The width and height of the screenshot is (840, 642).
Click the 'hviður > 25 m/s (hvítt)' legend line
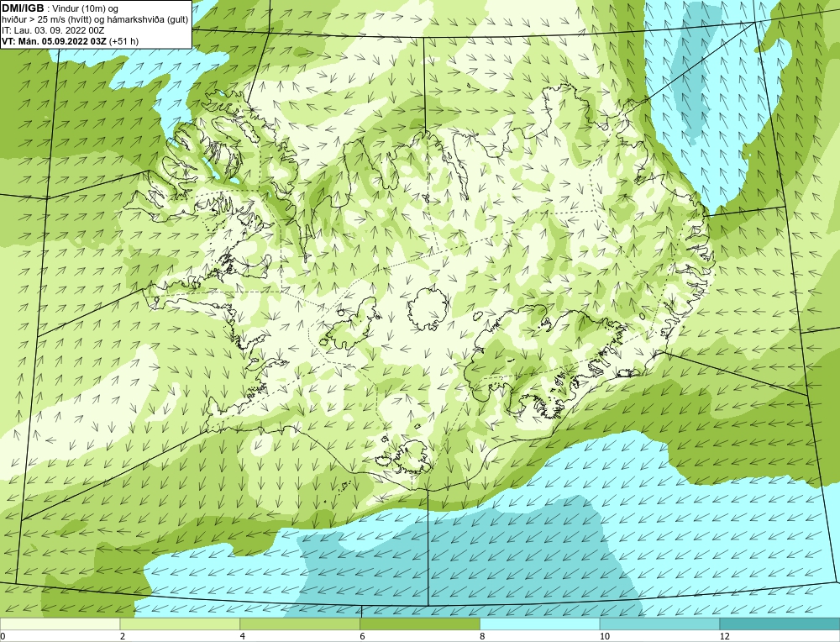point(95,20)
